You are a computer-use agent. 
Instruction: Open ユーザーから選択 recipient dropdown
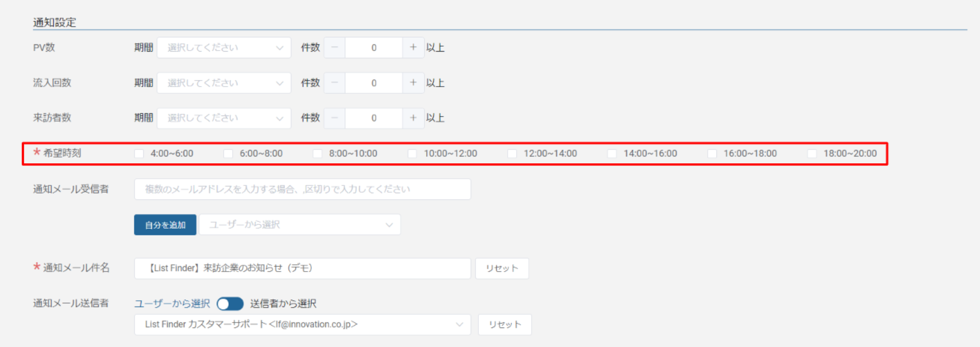pyautogui.click(x=300, y=225)
